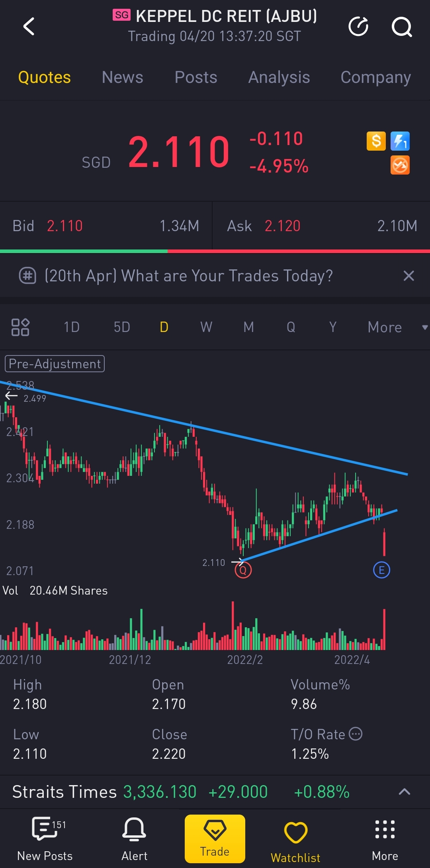This screenshot has height=868, width=430.
Task: Switch to the News tab
Action: (x=122, y=77)
